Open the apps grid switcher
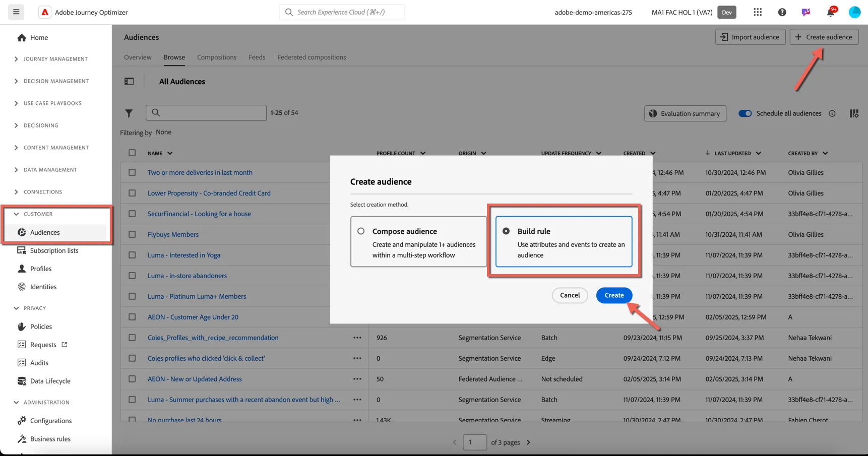This screenshot has height=456, width=868. [758, 12]
